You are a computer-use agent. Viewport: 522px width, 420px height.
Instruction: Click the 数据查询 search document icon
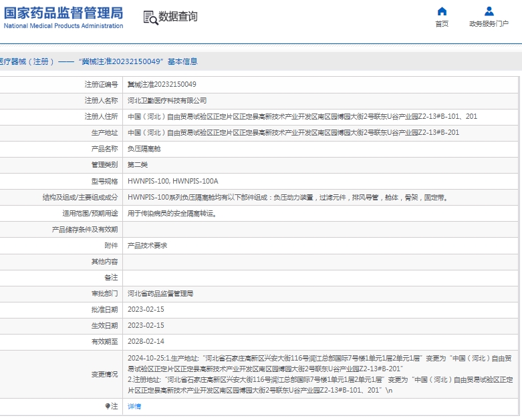(150, 17)
